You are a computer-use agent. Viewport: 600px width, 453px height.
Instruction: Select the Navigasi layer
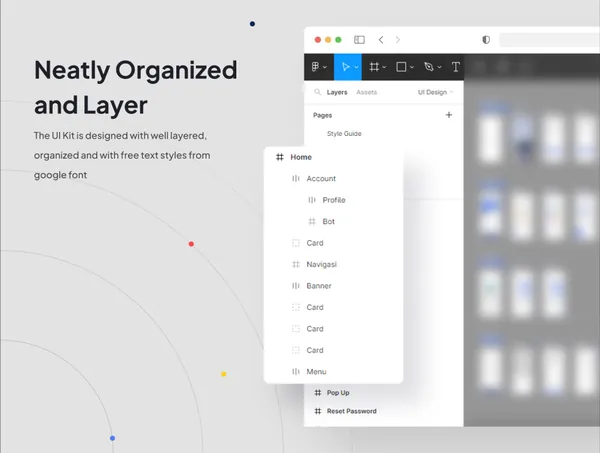(x=321, y=265)
